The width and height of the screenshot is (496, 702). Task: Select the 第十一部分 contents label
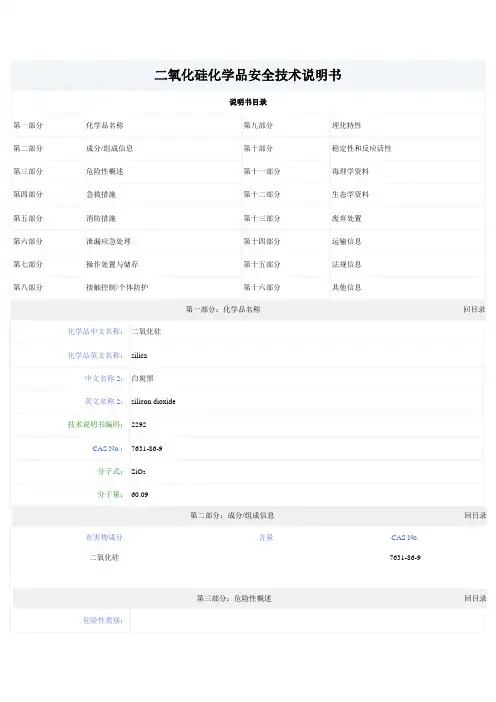(x=262, y=171)
